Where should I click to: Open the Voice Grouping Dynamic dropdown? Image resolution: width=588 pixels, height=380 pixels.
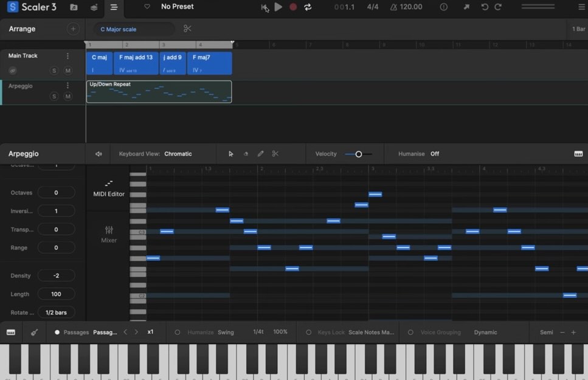click(485, 333)
